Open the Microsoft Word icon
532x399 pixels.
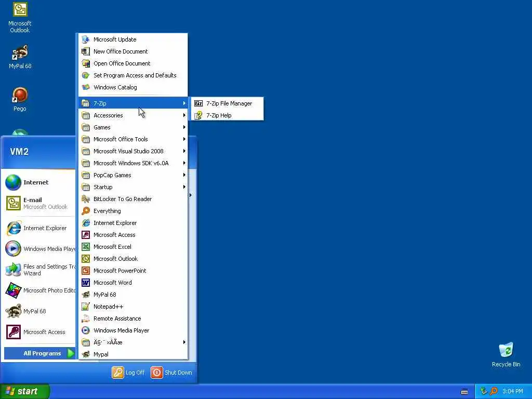pos(86,283)
